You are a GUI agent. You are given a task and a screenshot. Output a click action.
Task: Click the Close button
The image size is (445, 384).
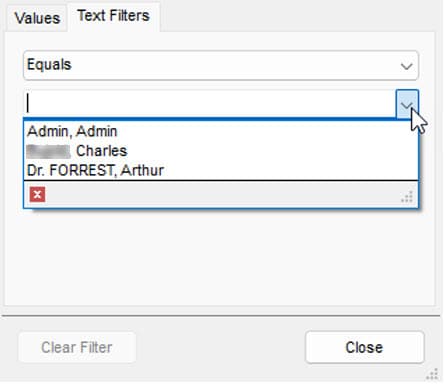[x=364, y=347]
